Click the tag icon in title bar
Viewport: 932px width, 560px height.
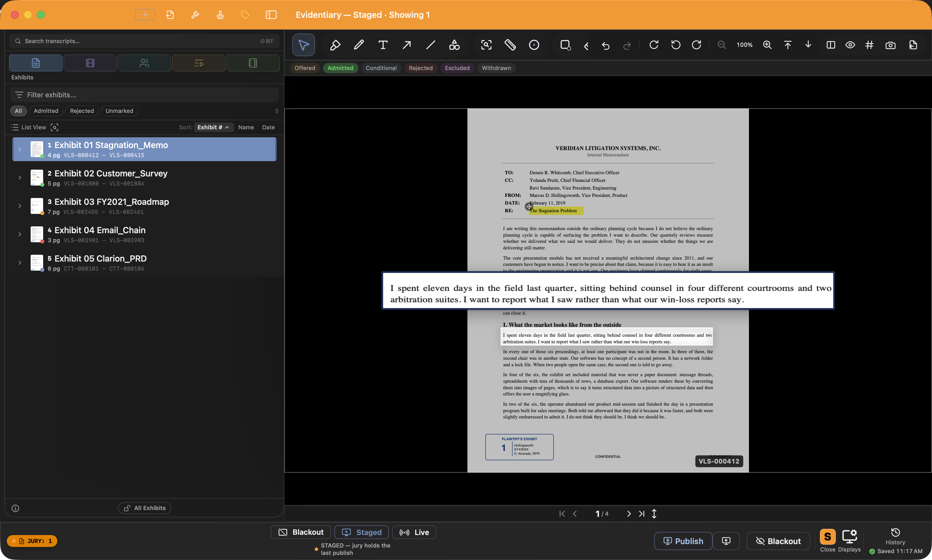245,15
